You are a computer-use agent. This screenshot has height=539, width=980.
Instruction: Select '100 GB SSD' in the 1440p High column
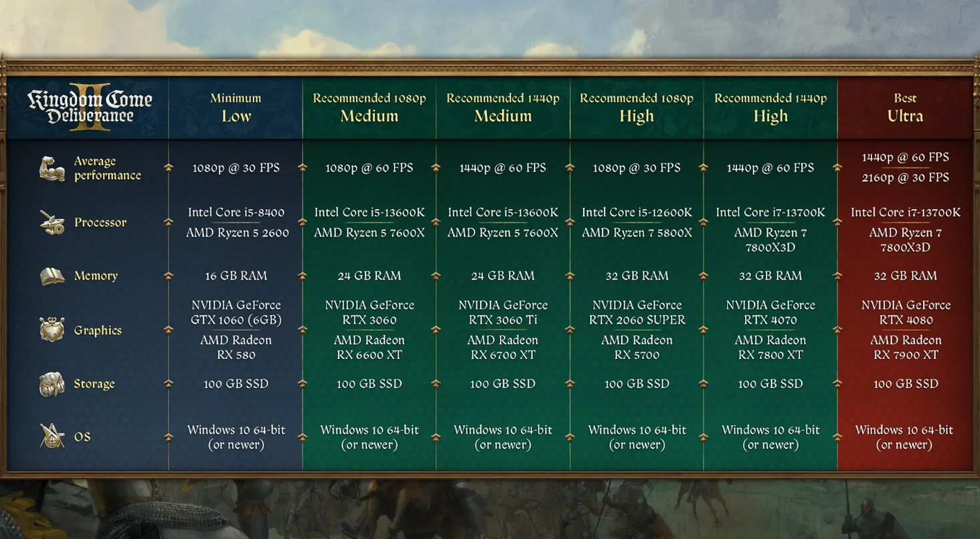click(x=770, y=384)
